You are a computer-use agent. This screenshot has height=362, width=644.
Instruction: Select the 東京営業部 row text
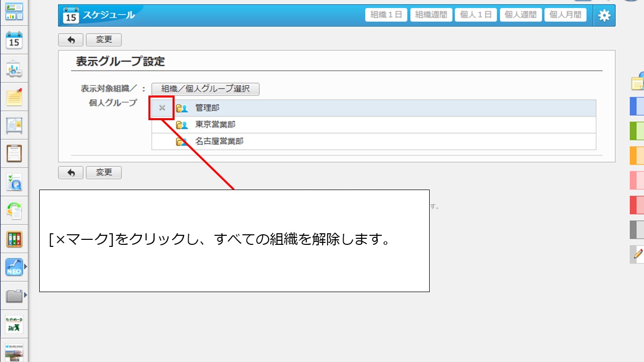point(215,125)
